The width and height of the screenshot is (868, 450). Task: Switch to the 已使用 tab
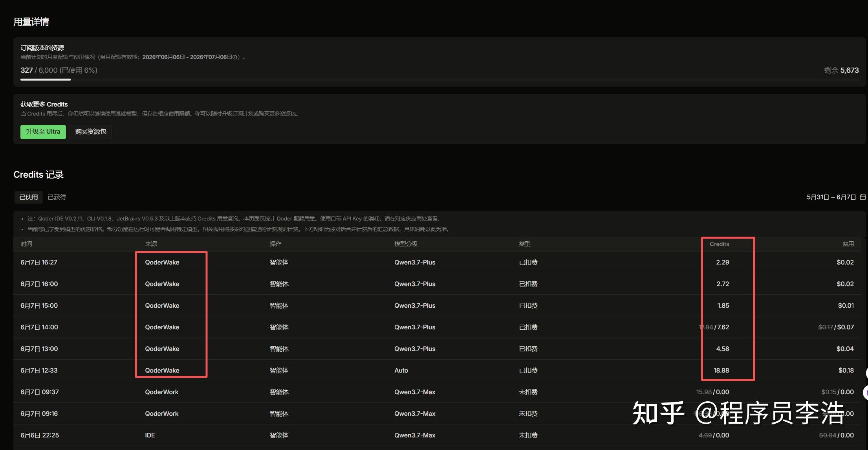(29, 197)
